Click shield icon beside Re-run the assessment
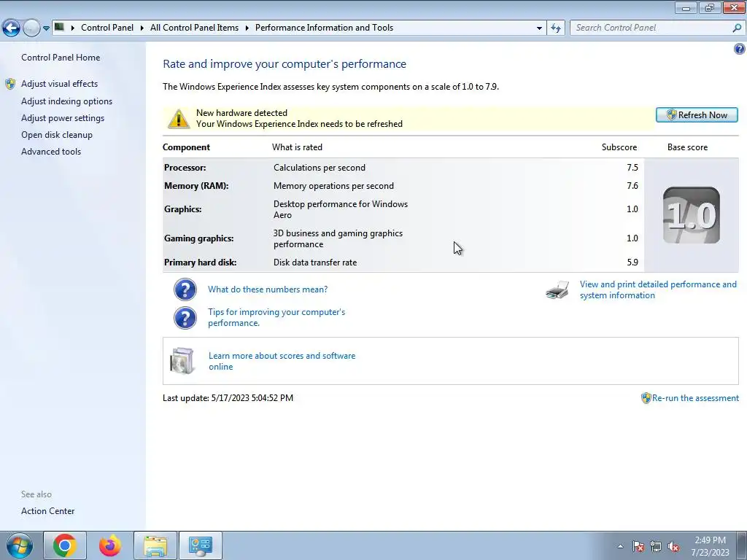Image resolution: width=747 pixels, height=560 pixels. coord(646,398)
